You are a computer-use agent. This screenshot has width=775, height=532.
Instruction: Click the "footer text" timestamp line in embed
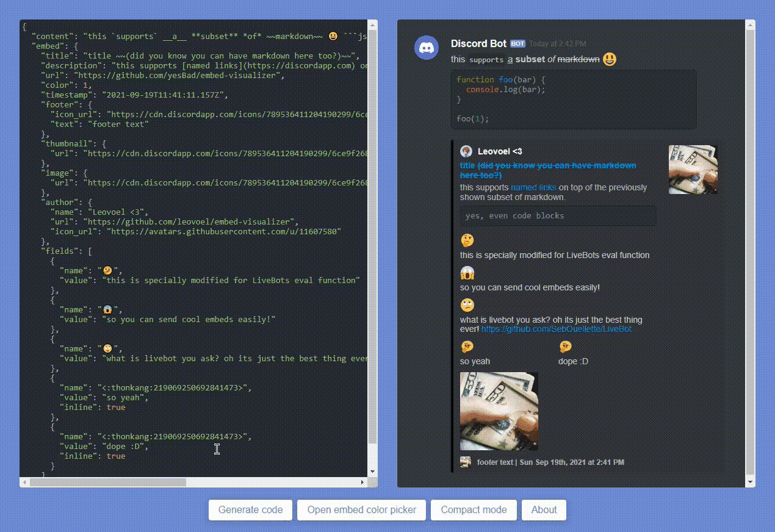coord(550,462)
